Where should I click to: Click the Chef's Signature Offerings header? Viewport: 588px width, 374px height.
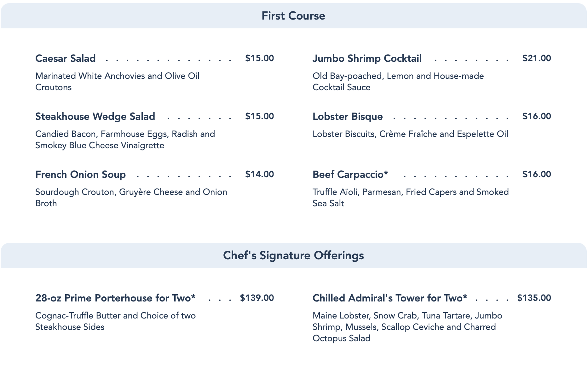(293, 255)
